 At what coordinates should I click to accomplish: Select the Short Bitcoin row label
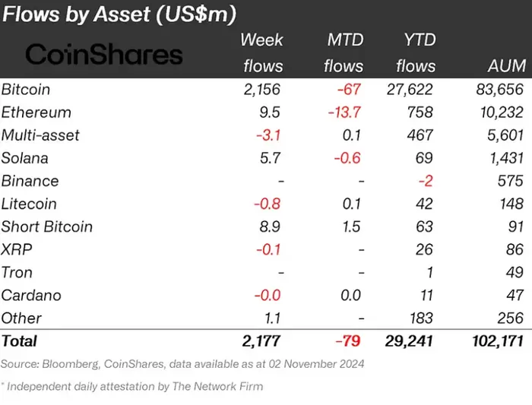(47, 226)
